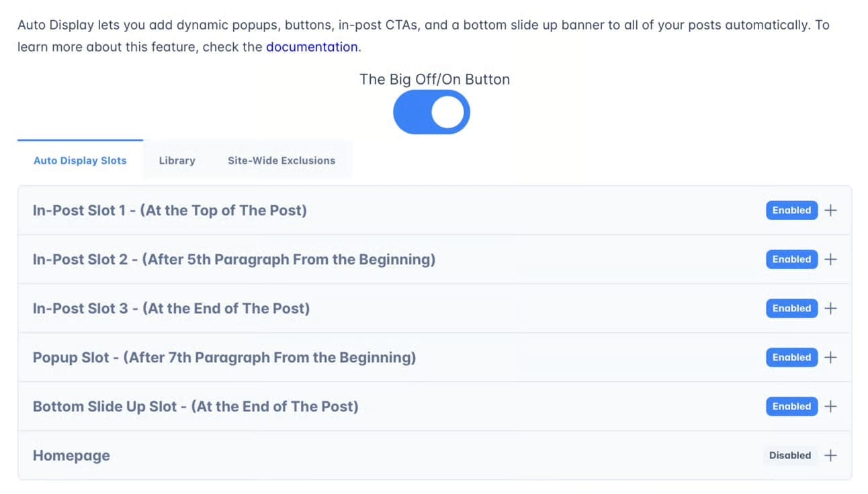The image size is (868, 494).
Task: Switch to the Library tab
Action: pos(177,160)
